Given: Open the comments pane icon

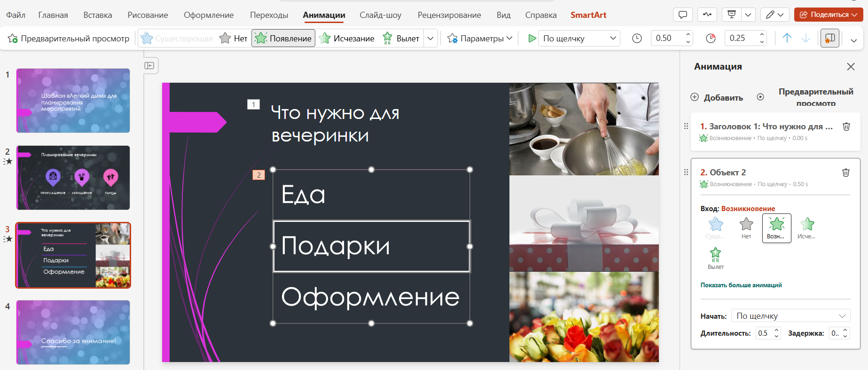Looking at the screenshot, I should tap(683, 15).
